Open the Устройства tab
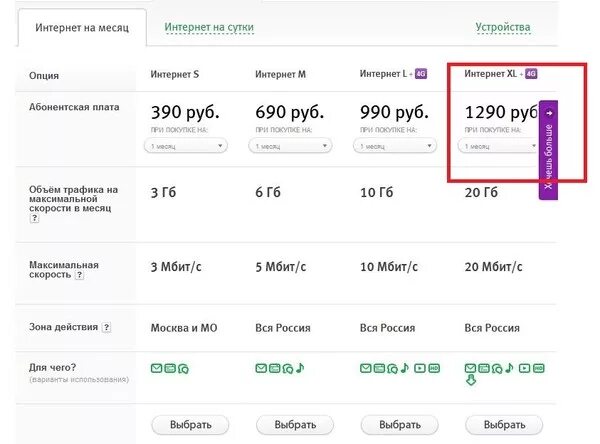Image resolution: width=600 pixels, height=444 pixels. (x=503, y=27)
